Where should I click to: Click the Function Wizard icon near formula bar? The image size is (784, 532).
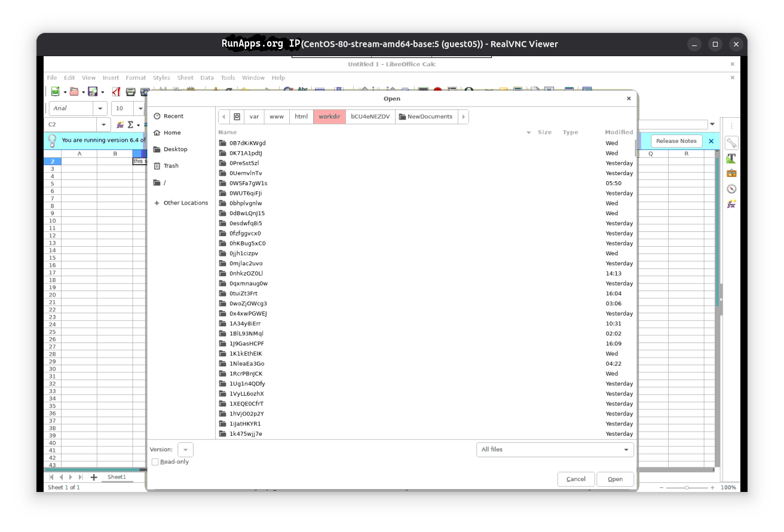(x=120, y=125)
